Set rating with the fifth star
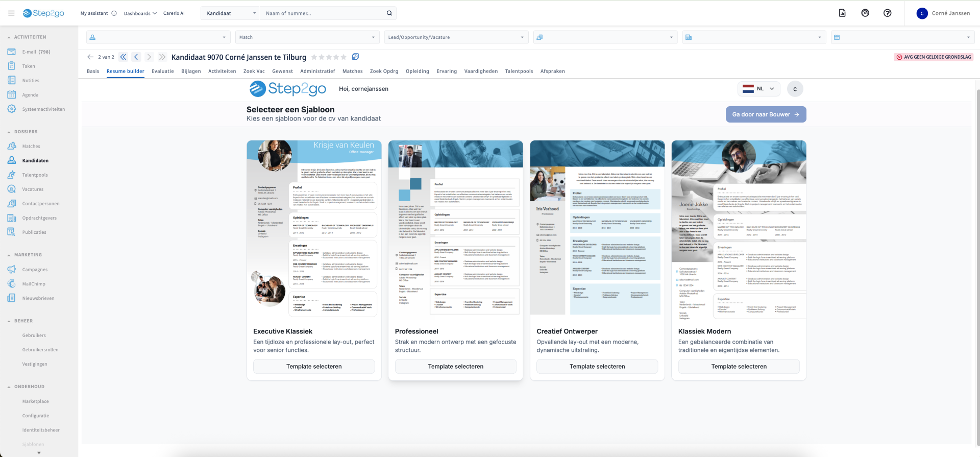 [x=344, y=57]
